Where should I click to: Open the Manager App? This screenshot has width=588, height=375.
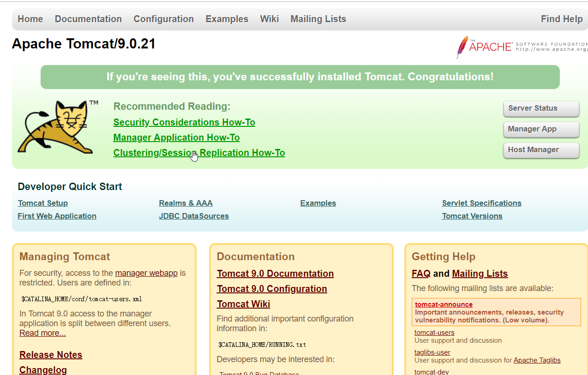(x=541, y=130)
